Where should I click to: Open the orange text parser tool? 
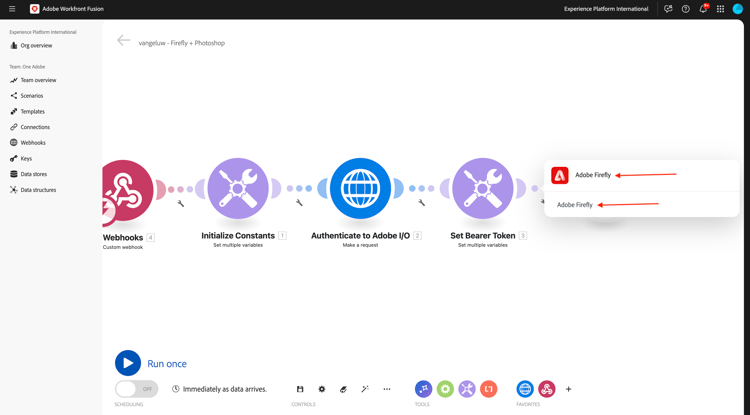(488, 389)
